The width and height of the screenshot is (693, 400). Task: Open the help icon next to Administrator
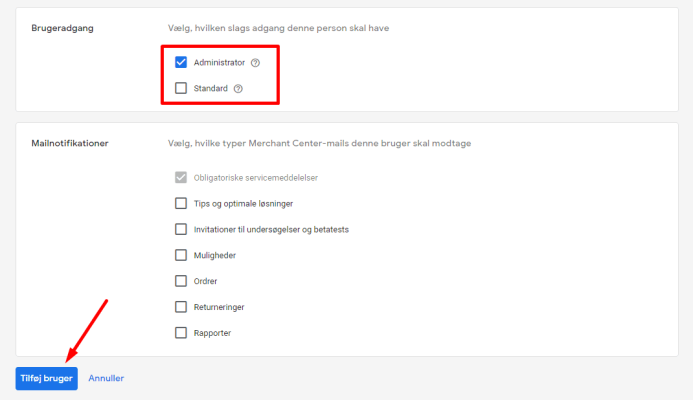(255, 62)
